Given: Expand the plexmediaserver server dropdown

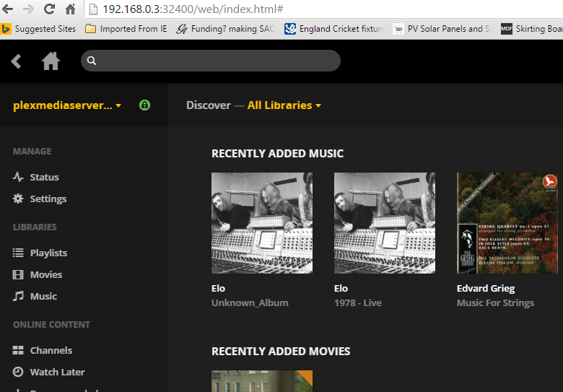Looking at the screenshot, I should (67, 105).
